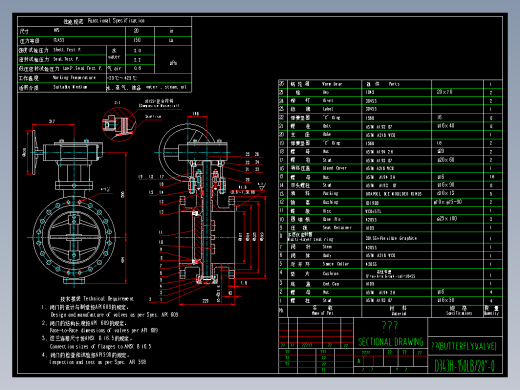
Task: Click the 'Composite Material' detail annotation
Action: coord(159,106)
